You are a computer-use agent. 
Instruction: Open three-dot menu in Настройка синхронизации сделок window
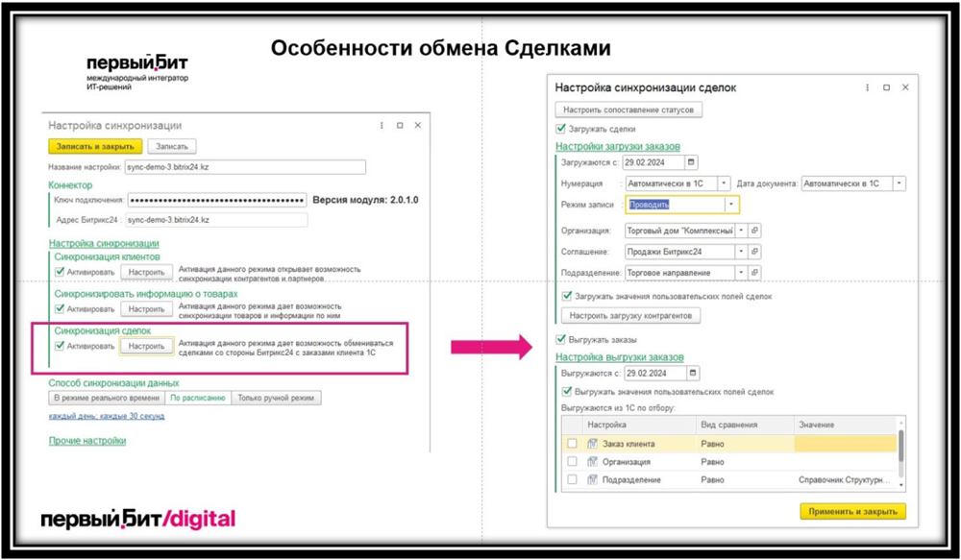click(866, 87)
